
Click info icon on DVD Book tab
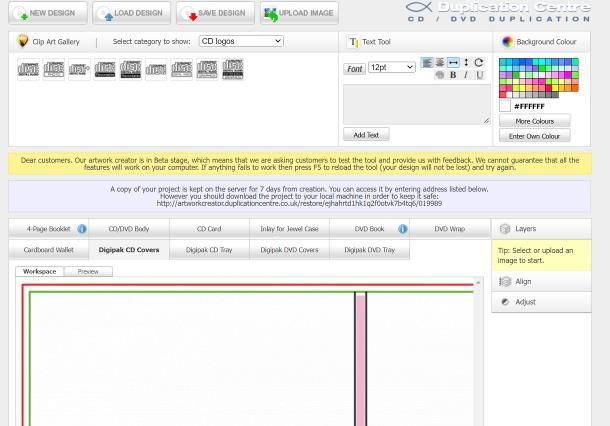403,229
